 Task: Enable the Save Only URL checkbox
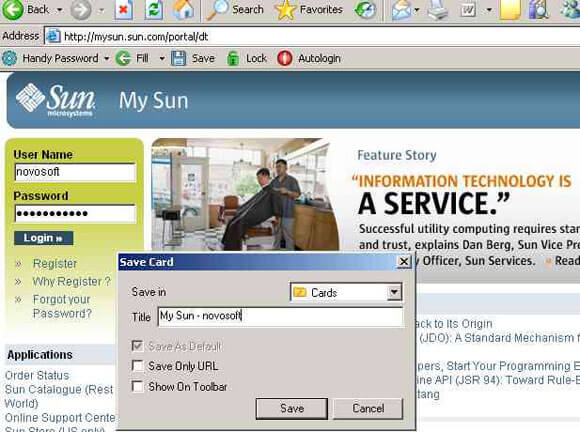pyautogui.click(x=138, y=366)
